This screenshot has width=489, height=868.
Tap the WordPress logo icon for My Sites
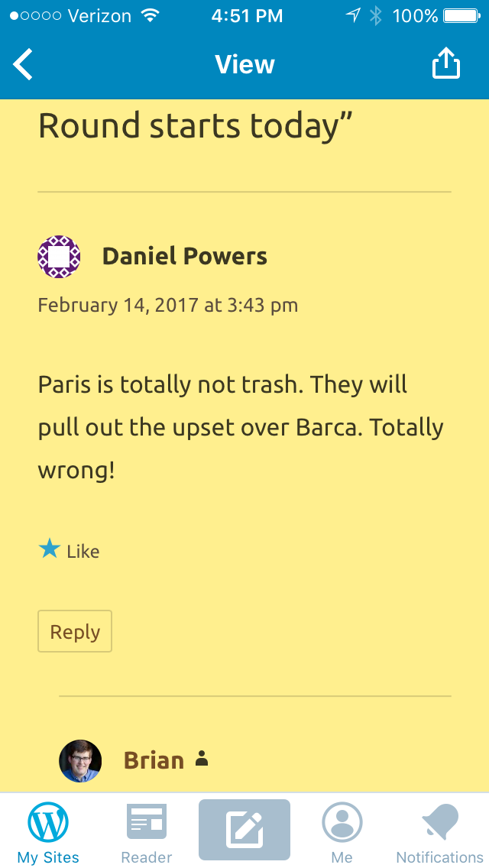tap(48, 822)
